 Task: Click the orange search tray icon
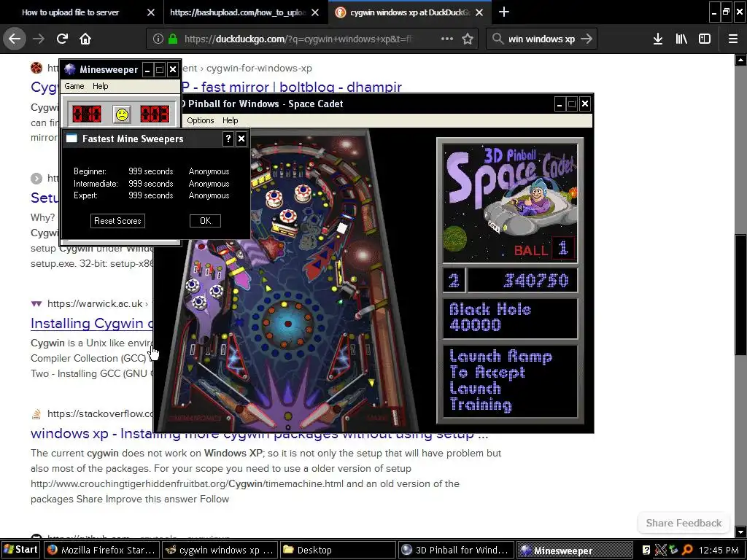coord(687,550)
